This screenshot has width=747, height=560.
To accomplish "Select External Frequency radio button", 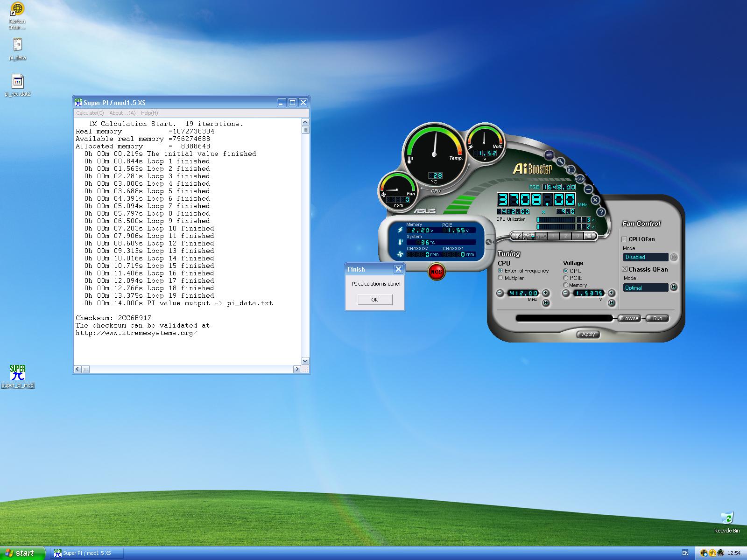I will point(500,271).
